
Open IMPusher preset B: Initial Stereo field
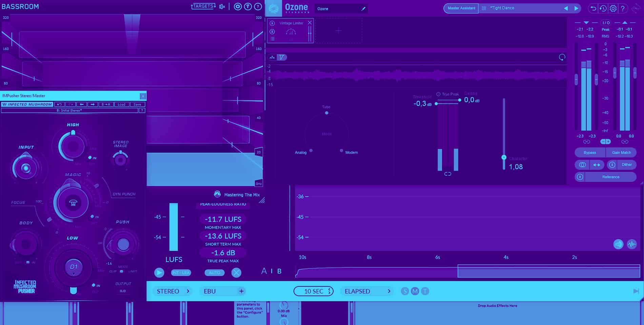pos(69,110)
